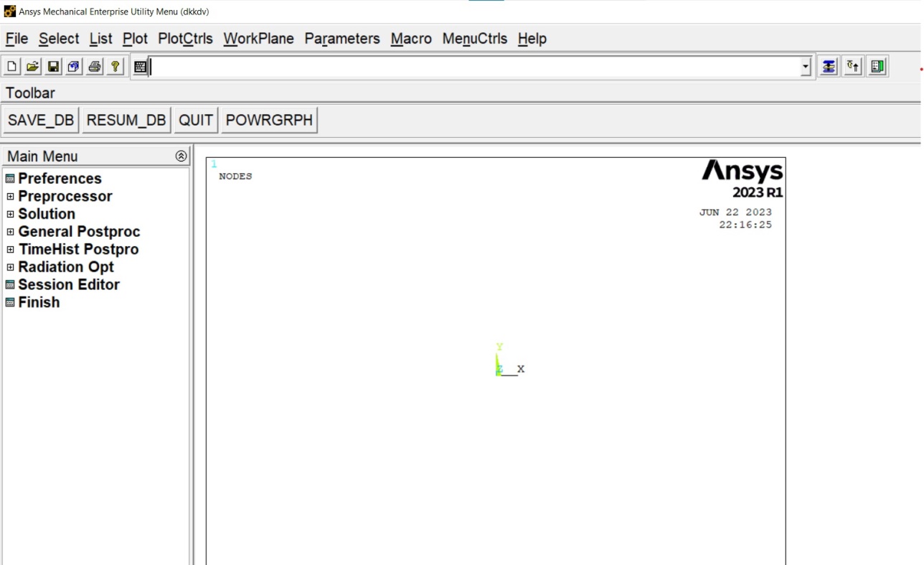Click the Contact Manager icon
924x565 pixels.
click(877, 67)
